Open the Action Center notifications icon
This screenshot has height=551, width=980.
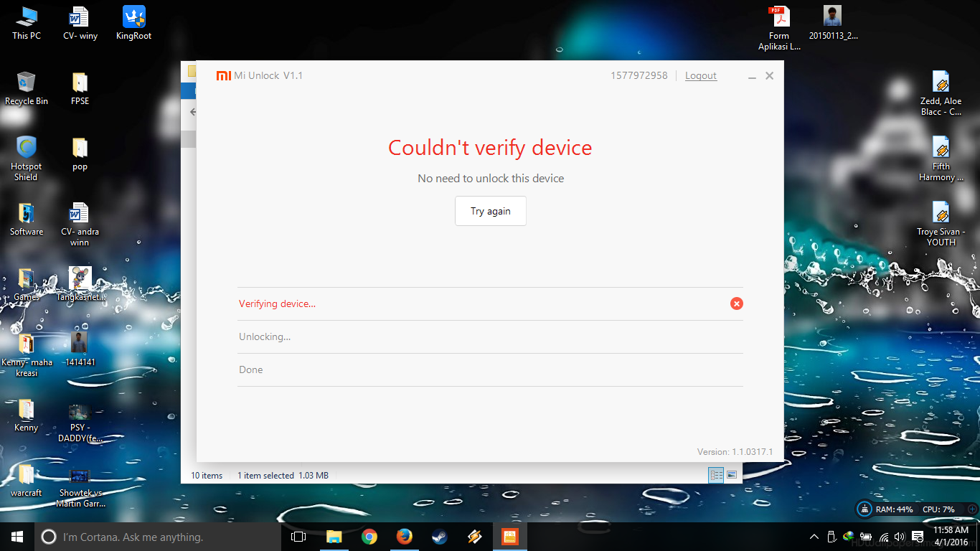tap(916, 537)
